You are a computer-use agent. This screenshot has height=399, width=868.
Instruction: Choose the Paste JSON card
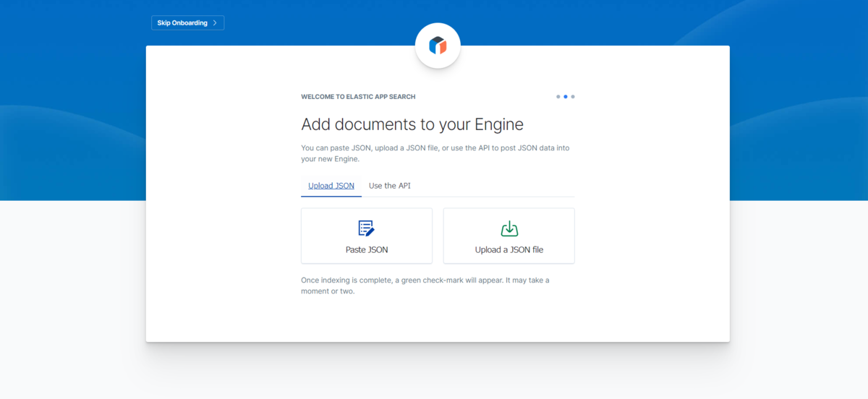coord(367,236)
